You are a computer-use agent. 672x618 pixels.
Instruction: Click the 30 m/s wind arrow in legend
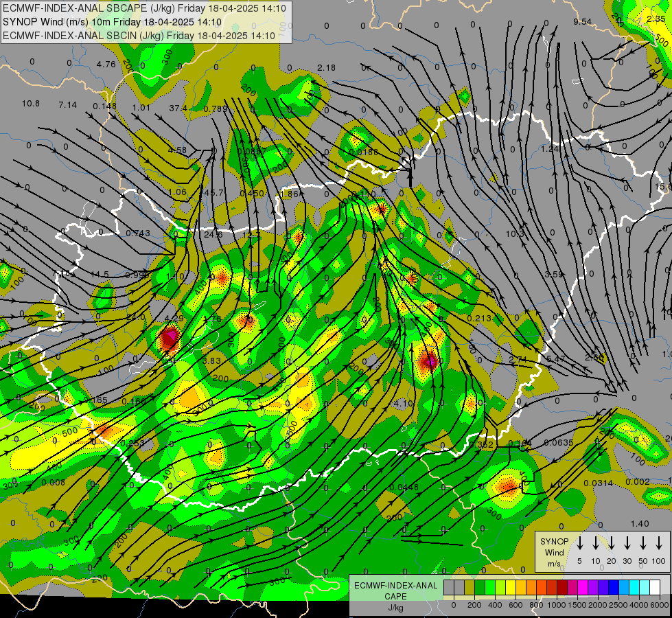tap(627, 543)
